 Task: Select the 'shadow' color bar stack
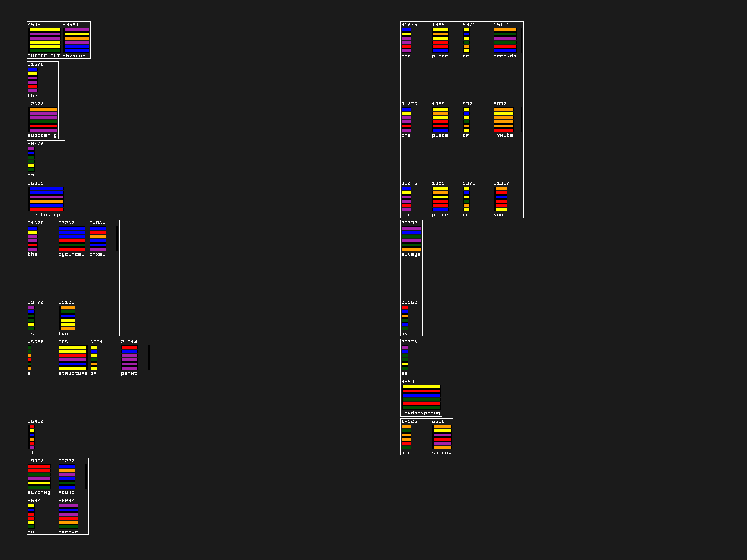click(443, 437)
